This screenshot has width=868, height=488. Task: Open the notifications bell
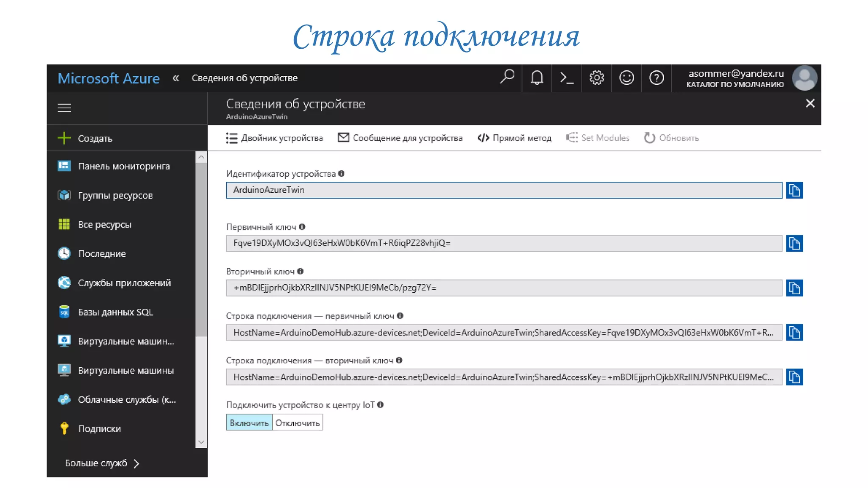pyautogui.click(x=537, y=78)
